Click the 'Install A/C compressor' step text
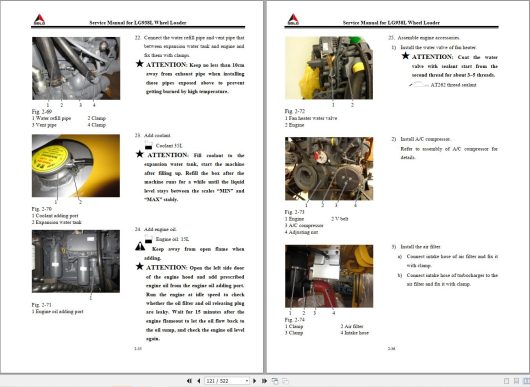Viewport: 530px width, 387px height. click(x=425, y=139)
